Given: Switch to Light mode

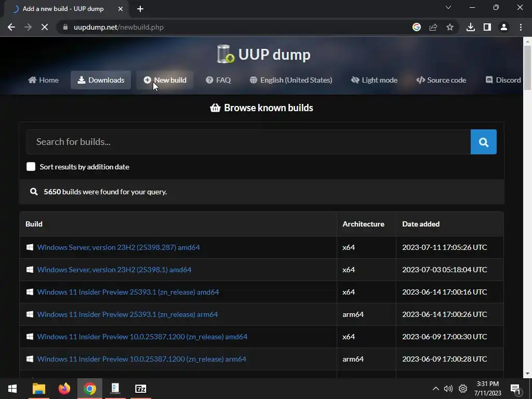Looking at the screenshot, I should coord(374,80).
